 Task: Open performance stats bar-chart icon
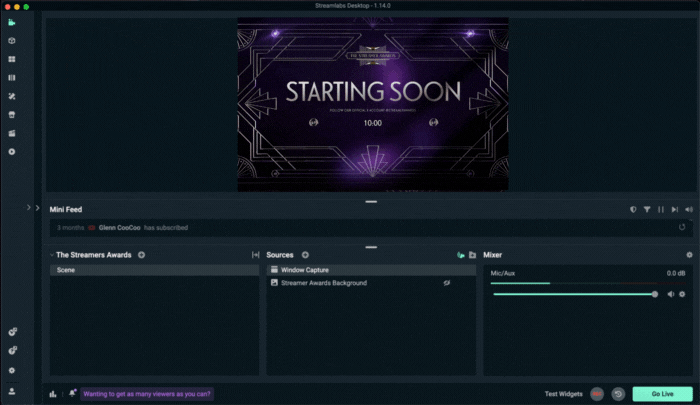53,394
